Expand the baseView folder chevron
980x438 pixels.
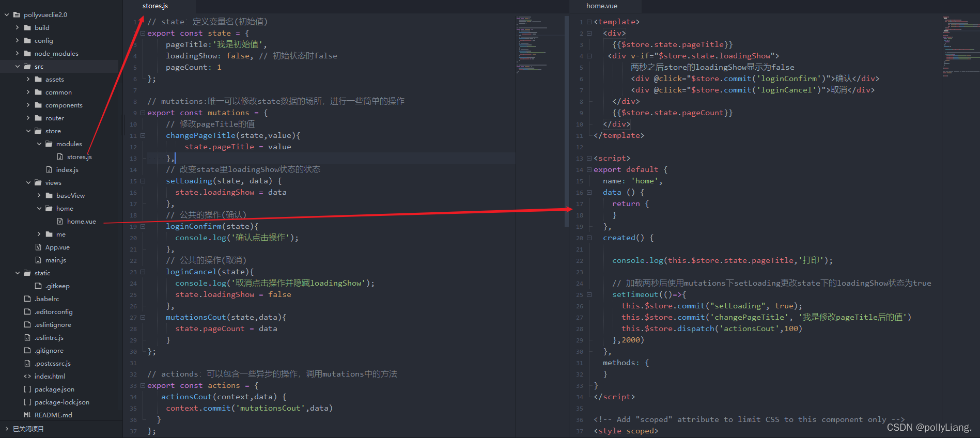tap(39, 196)
